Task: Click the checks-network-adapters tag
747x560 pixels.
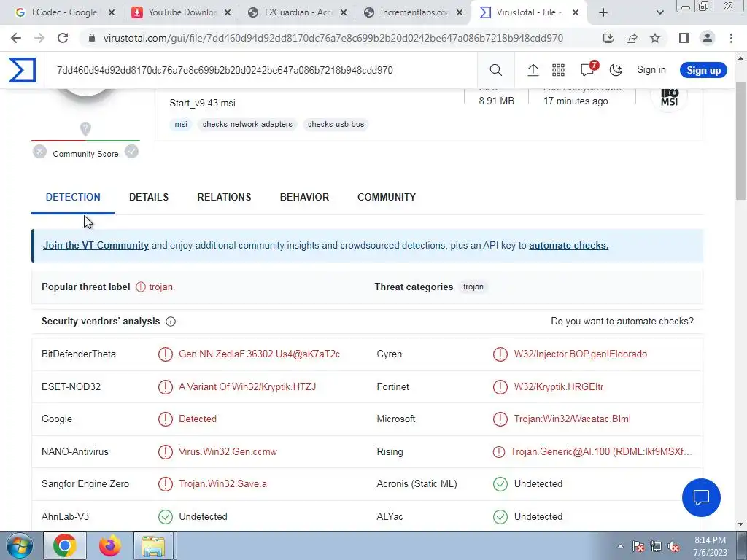Action: 247,124
